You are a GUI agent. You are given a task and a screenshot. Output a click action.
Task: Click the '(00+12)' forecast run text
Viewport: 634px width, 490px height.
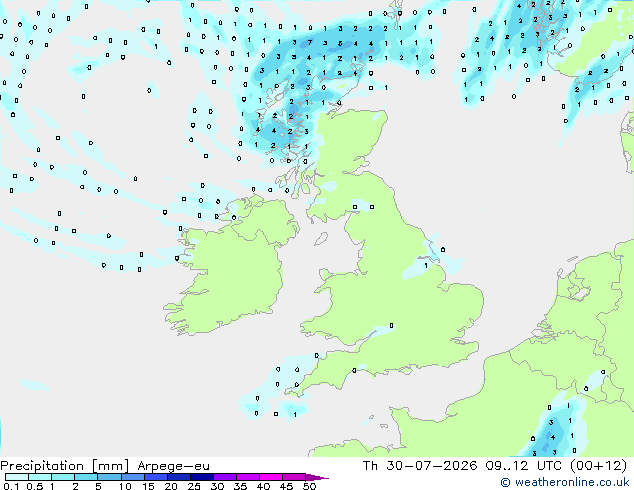(598, 466)
